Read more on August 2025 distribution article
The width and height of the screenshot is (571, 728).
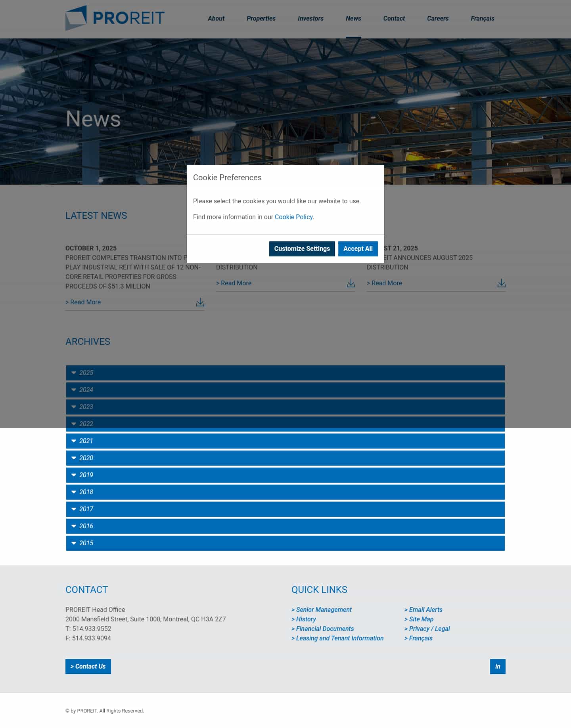pyautogui.click(x=385, y=283)
